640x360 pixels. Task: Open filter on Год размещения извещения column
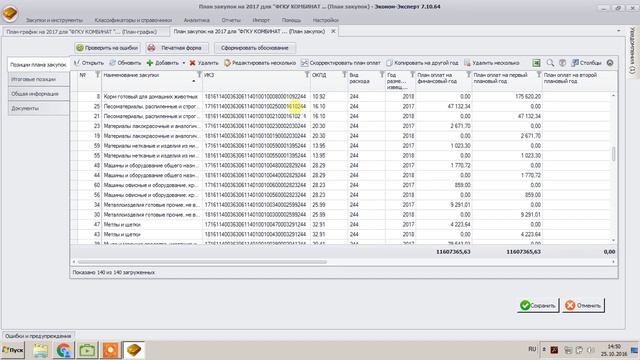412,75
